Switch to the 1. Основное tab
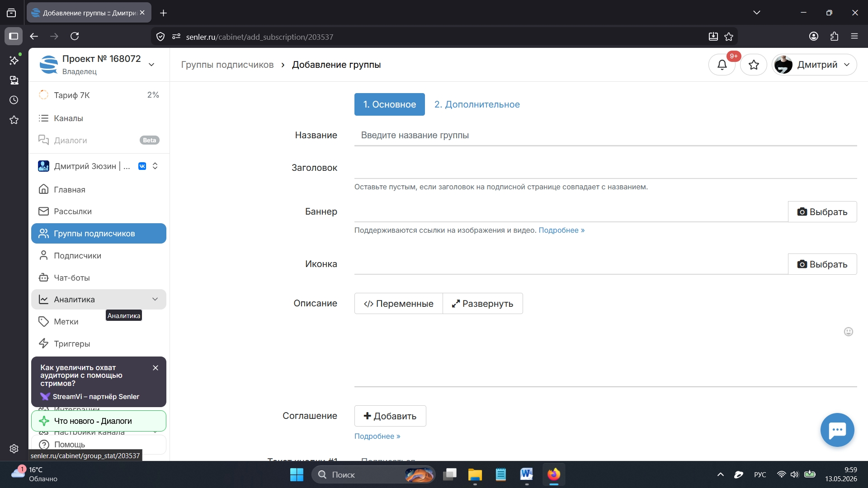This screenshot has width=868, height=488. (389, 104)
